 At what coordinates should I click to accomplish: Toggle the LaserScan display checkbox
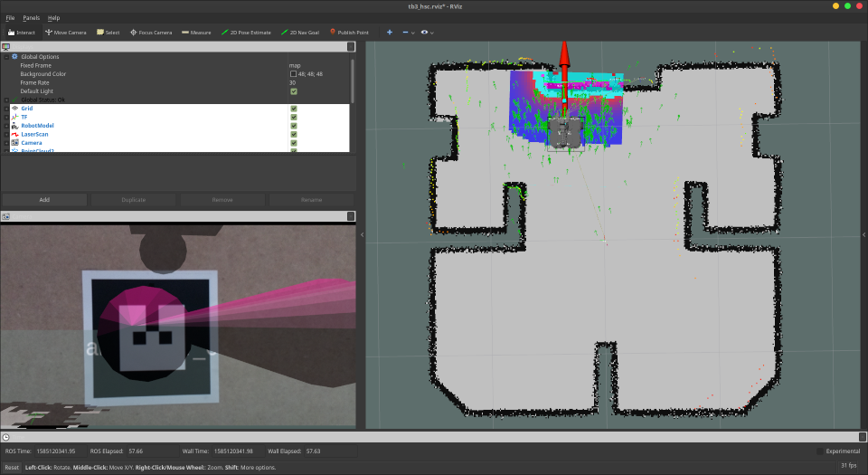coord(293,134)
